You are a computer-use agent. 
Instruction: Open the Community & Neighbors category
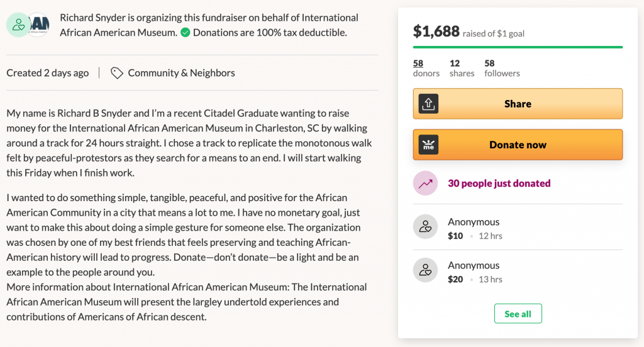(181, 73)
